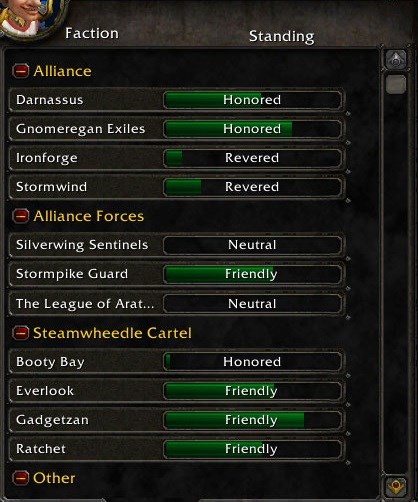The height and width of the screenshot is (502, 418).
Task: Collapse the Alliance Forces group
Action: pyautogui.click(x=20, y=216)
